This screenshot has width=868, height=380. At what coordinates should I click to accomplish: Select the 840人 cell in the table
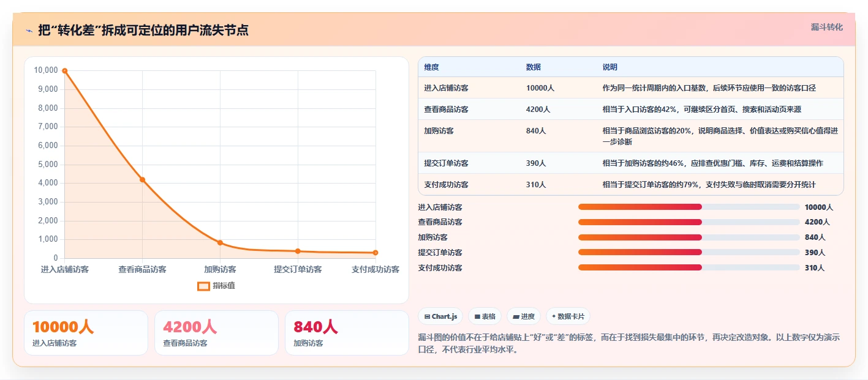536,131
